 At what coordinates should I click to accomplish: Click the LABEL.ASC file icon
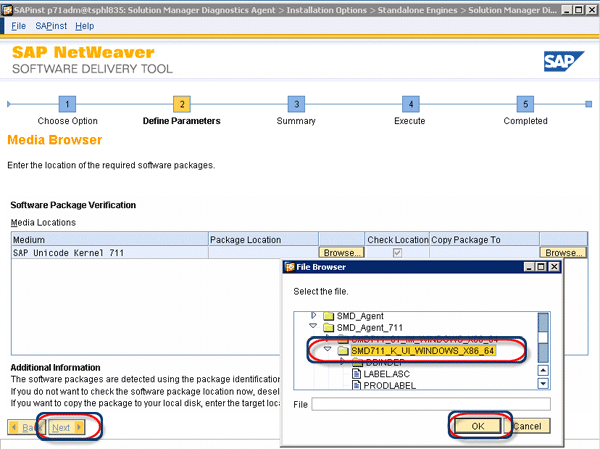356,374
